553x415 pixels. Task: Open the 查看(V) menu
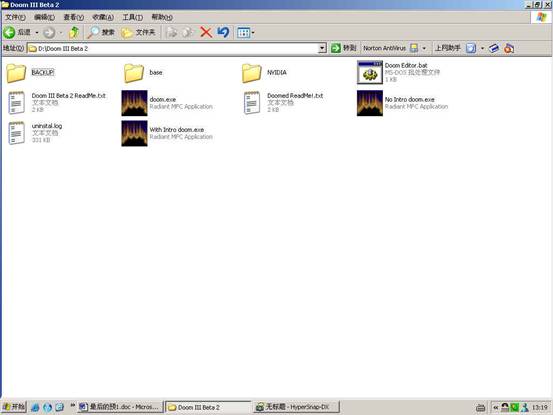tap(73, 17)
